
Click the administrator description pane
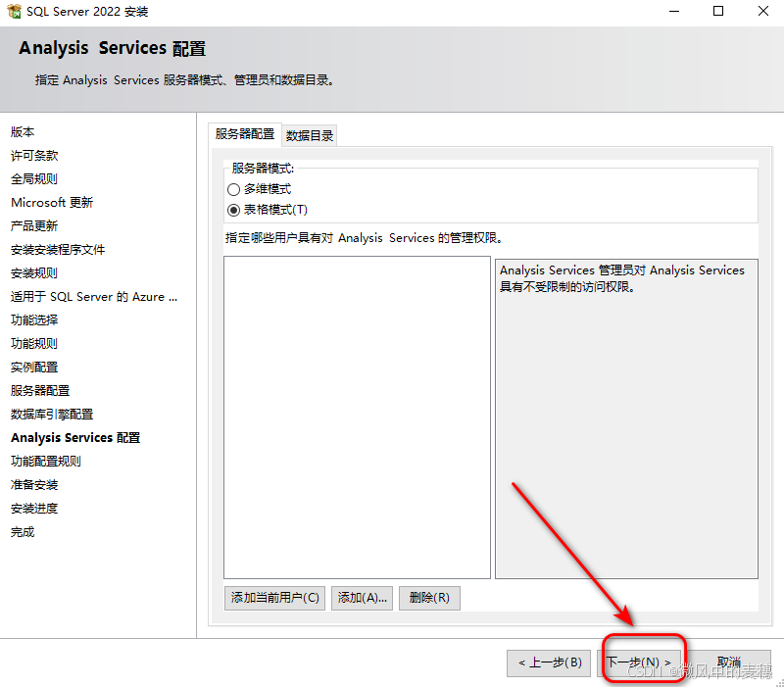coord(626,419)
